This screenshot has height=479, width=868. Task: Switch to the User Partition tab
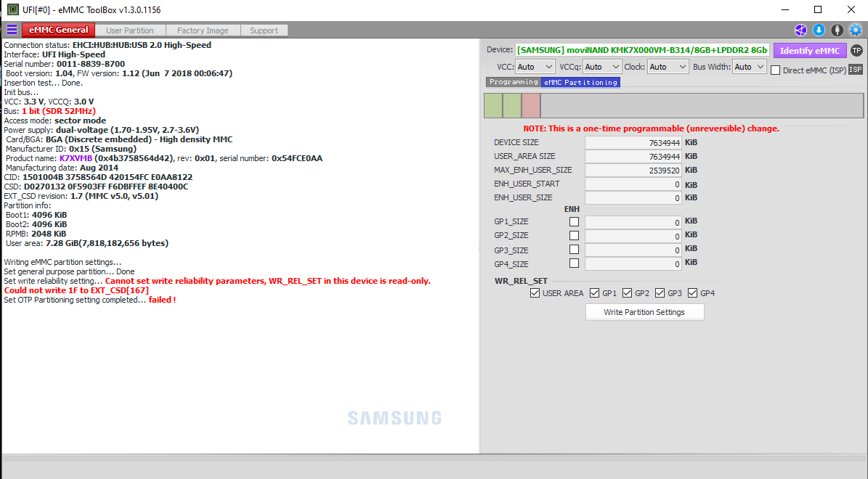pyautogui.click(x=129, y=30)
